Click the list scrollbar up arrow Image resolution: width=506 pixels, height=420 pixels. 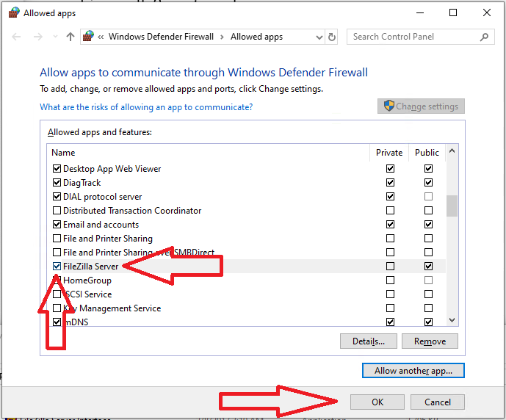click(452, 151)
